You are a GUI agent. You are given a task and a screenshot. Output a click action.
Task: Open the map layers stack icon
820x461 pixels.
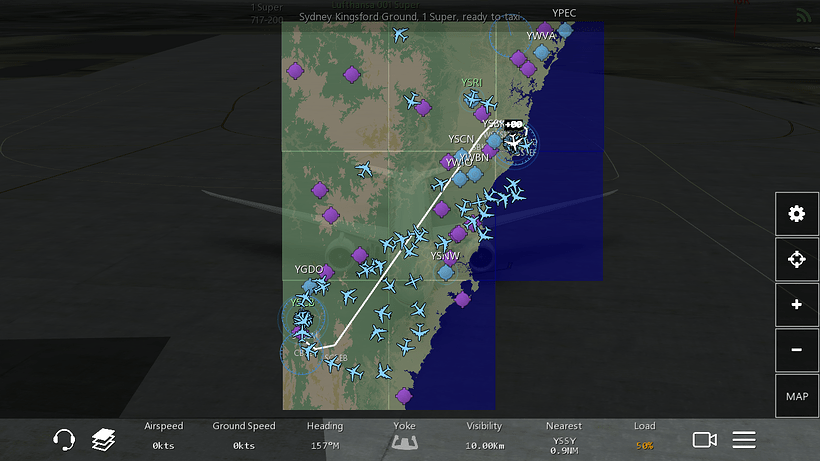[x=104, y=440]
